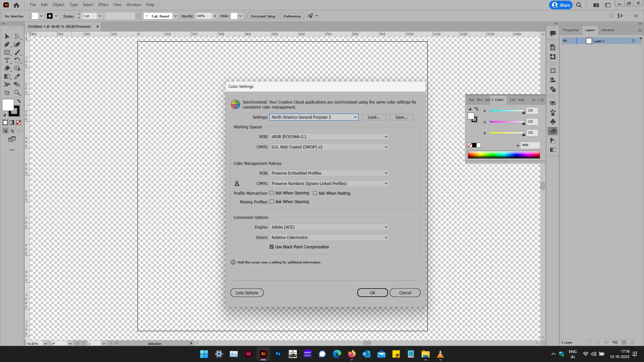Open Illustrator from the Windows taskbar
The height and width of the screenshot is (362, 644).
tap(263, 354)
